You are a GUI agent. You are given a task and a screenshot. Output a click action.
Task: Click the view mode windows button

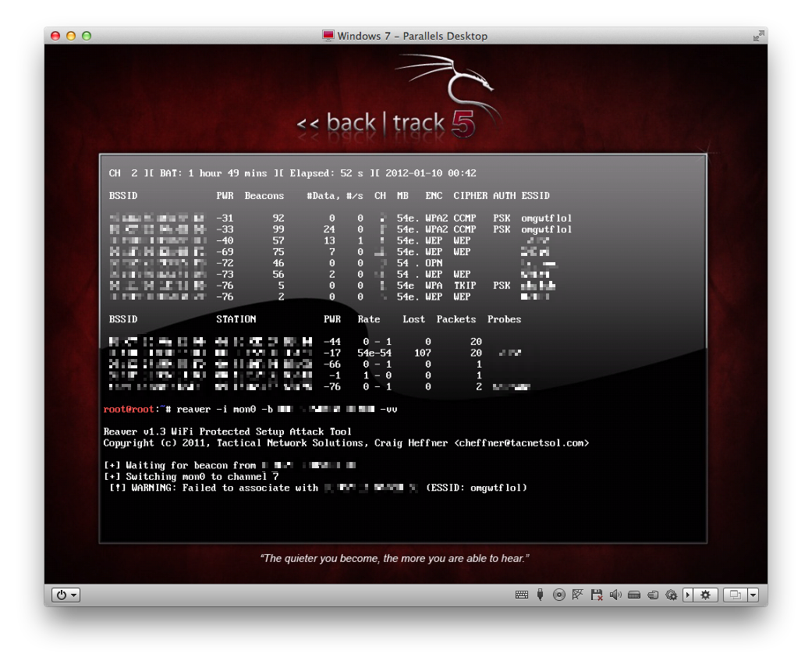[x=736, y=595]
